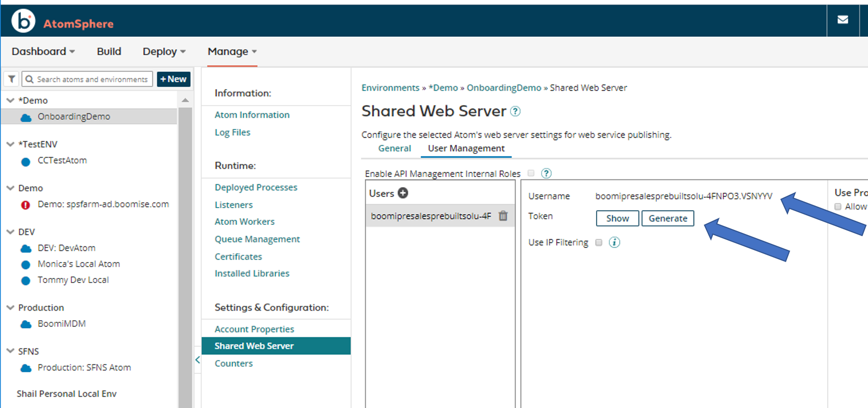The height and width of the screenshot is (408, 868).
Task: Open Log Files link
Action: pyautogui.click(x=233, y=132)
